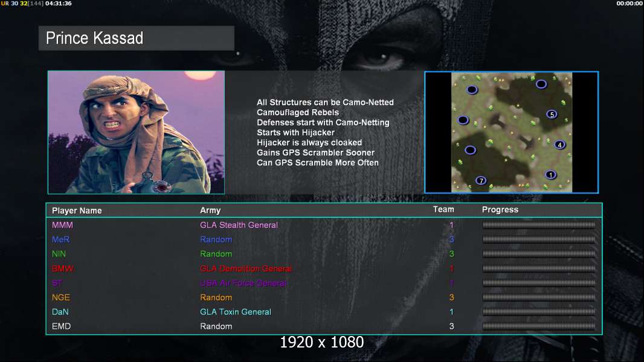Click the Team column header
Viewport: 644px width, 362px height.
point(443,209)
